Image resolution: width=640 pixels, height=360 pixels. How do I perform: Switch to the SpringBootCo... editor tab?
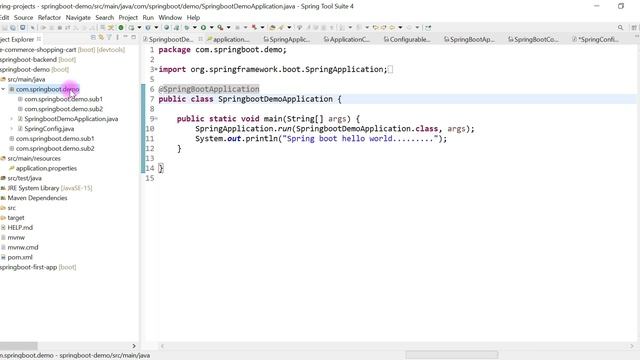point(533,40)
